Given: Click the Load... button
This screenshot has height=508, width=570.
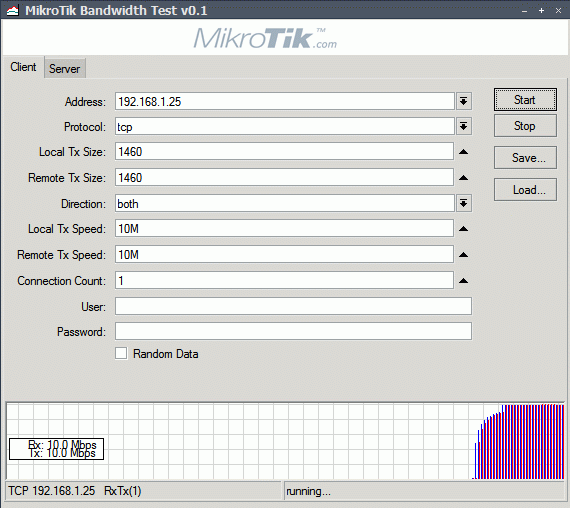Looking at the screenshot, I should coord(525,189).
